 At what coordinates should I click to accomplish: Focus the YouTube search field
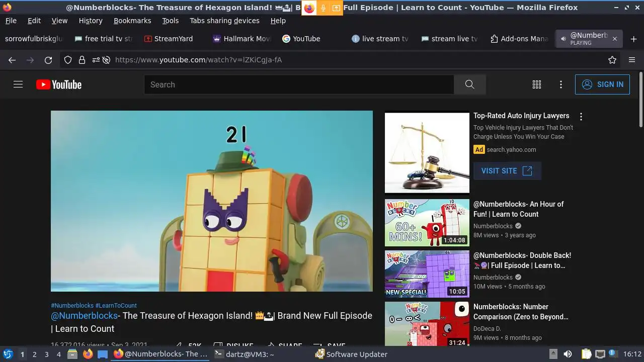[x=299, y=84]
